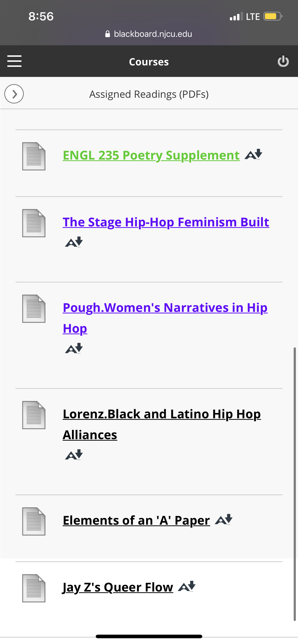Open alternative formats for Poetry Supplement

coord(253,154)
